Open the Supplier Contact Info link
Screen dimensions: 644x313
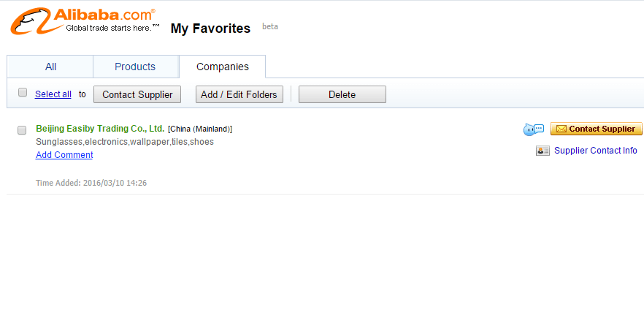(596, 151)
